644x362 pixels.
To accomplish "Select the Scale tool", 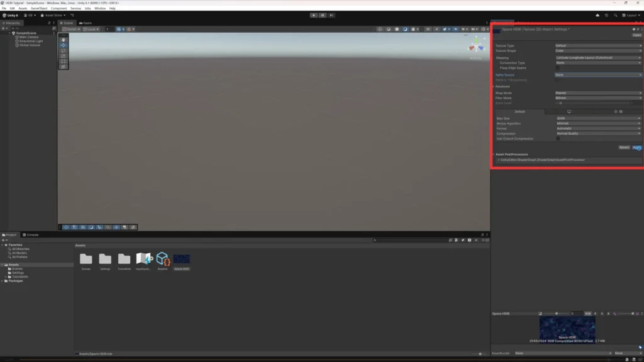I will click(64, 56).
